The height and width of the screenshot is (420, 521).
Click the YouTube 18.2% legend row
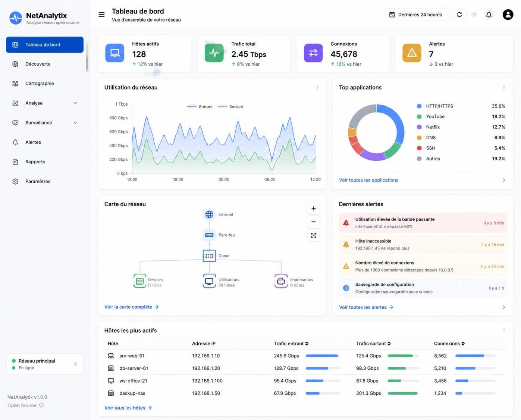coord(461,117)
